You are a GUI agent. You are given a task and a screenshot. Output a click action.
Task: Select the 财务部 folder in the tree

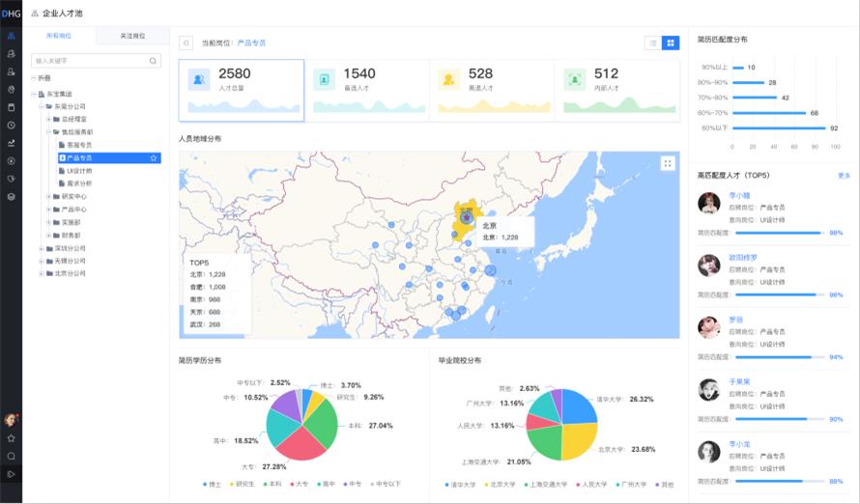(71, 236)
